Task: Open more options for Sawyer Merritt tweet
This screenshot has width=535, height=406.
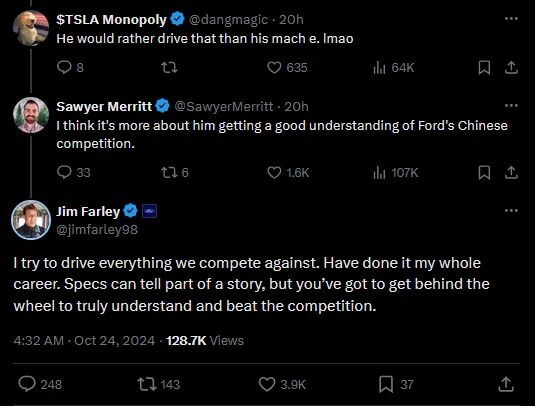Action: pos(511,105)
